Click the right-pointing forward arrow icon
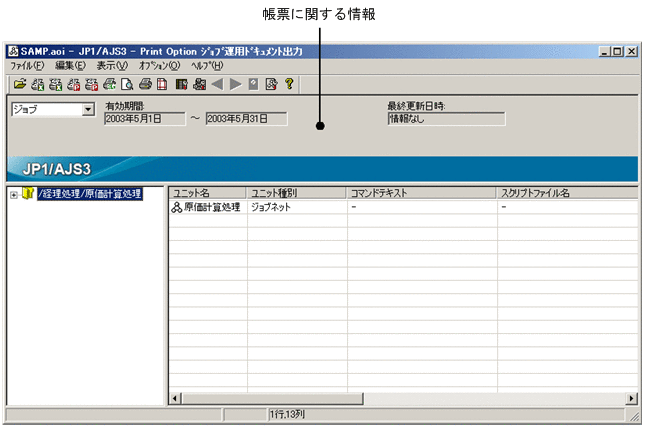 tap(235, 84)
